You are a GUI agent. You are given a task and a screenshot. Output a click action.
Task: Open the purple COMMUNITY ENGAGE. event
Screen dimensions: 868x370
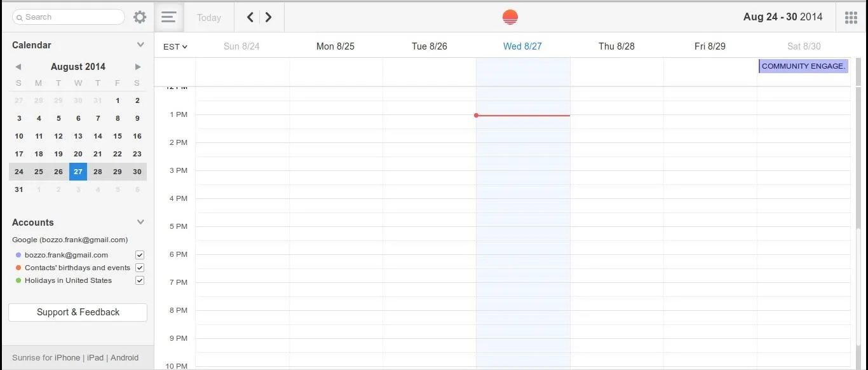[x=804, y=66]
